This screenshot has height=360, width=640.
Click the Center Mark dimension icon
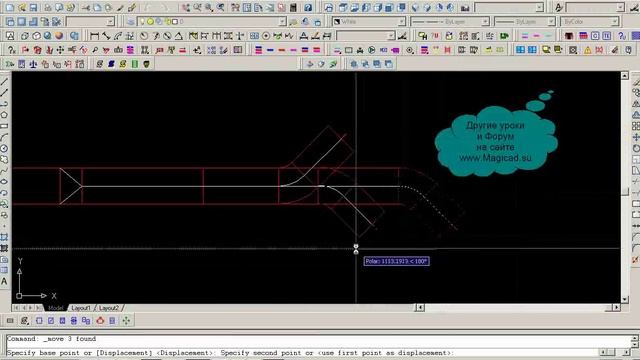pyautogui.click(x=266, y=36)
